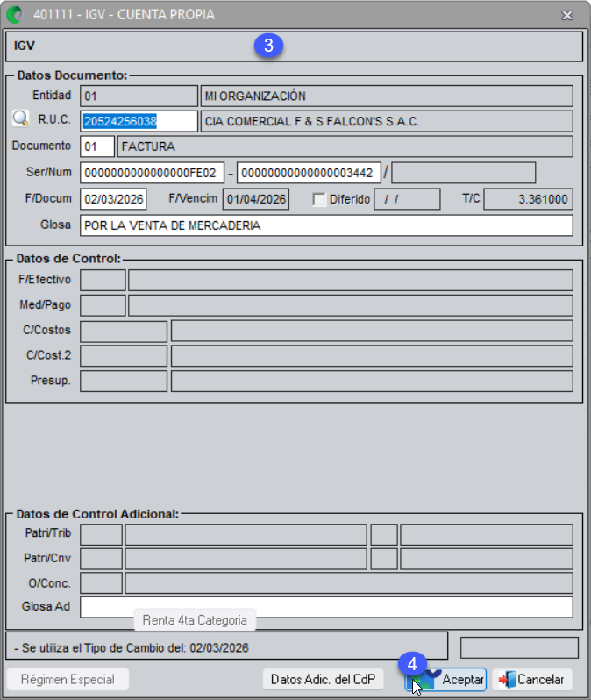Click the Presup. code field

(124, 381)
